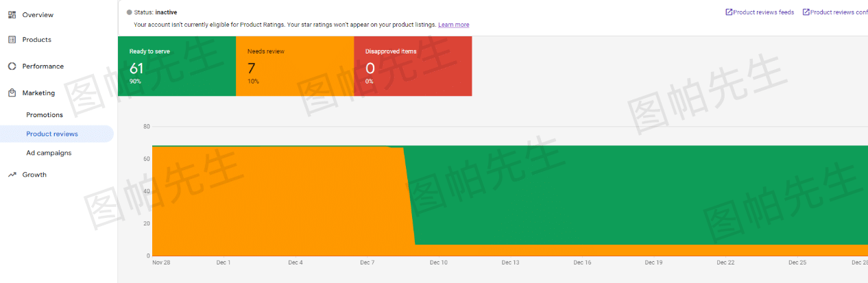Follow the Learn more link
868x283 pixels.
[x=454, y=25]
